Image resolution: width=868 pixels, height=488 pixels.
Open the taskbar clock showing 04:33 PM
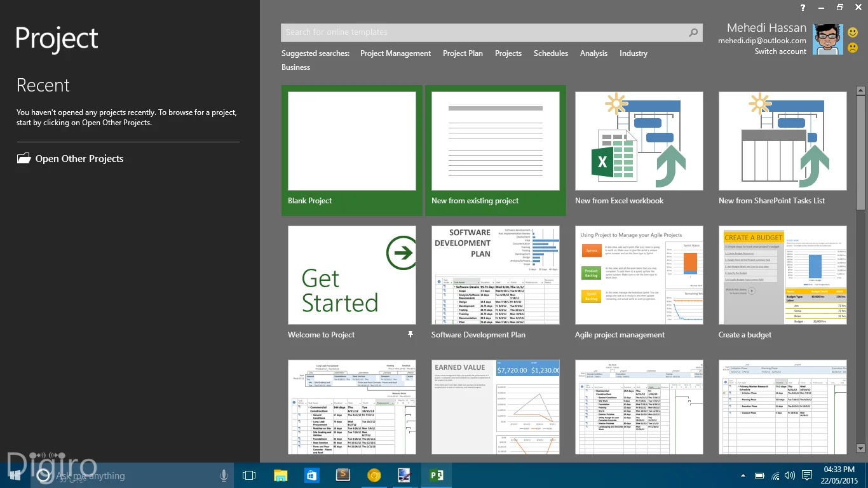point(839,475)
